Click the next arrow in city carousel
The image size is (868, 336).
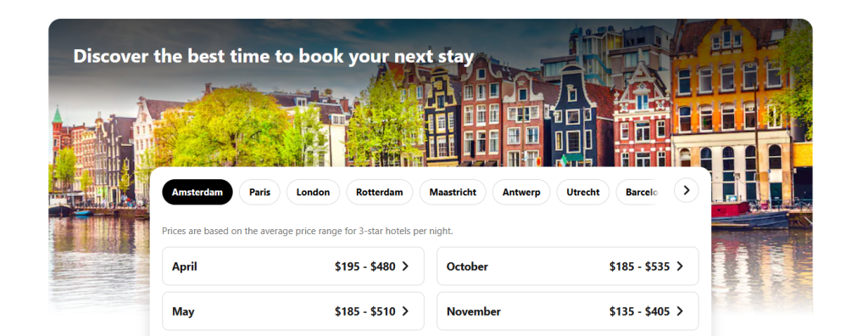pyautogui.click(x=687, y=190)
